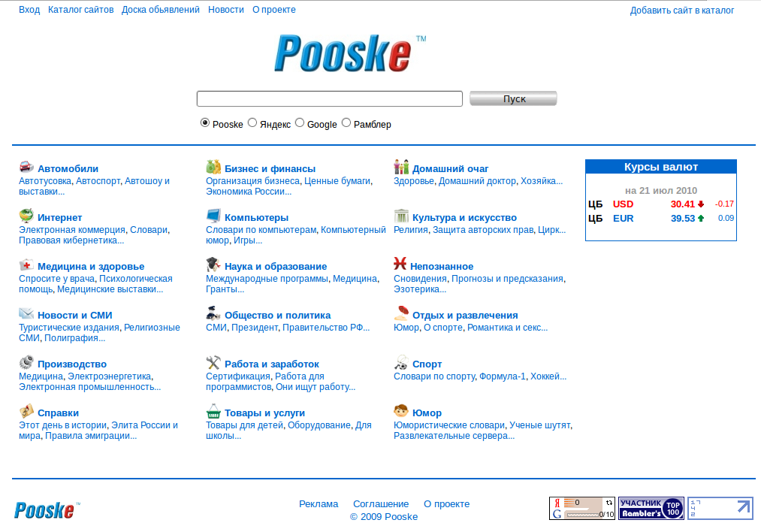Open О проекте in the top menu
The height and width of the screenshot is (532, 761).
pyautogui.click(x=273, y=10)
